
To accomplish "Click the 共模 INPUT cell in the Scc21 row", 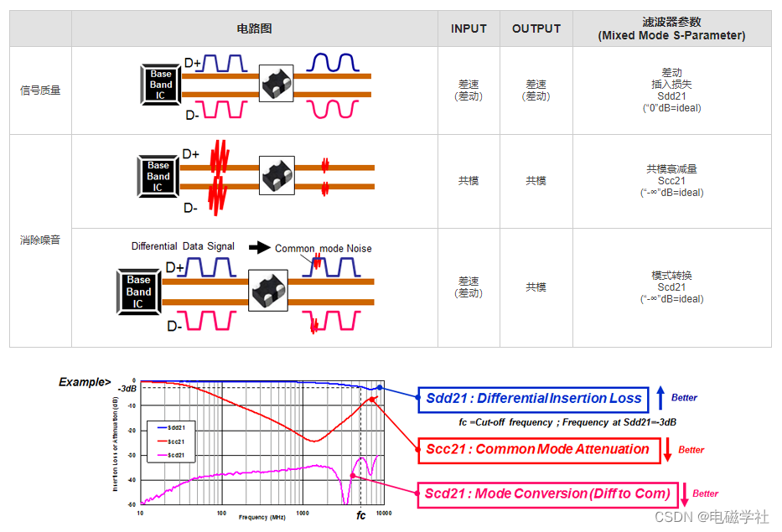I will [469, 181].
